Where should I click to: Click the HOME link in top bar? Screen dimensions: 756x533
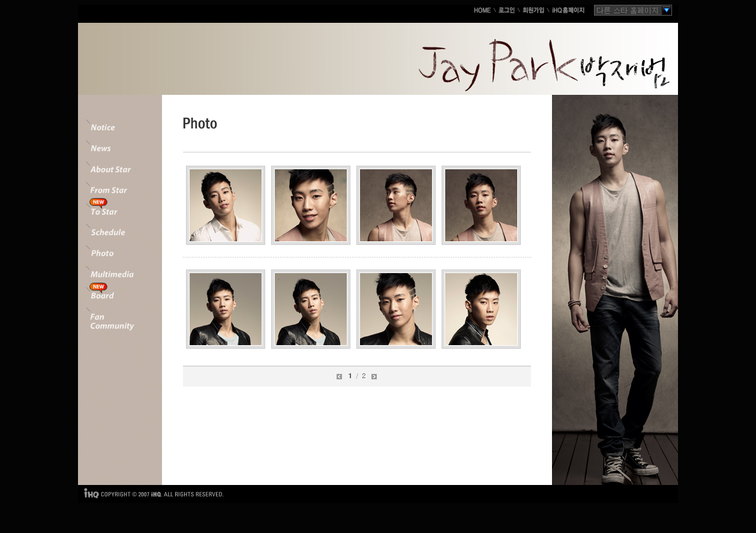(482, 10)
